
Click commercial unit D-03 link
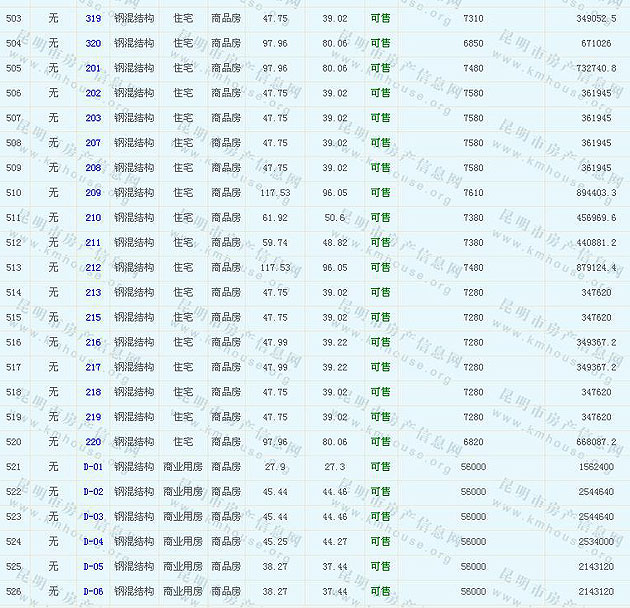(93, 517)
